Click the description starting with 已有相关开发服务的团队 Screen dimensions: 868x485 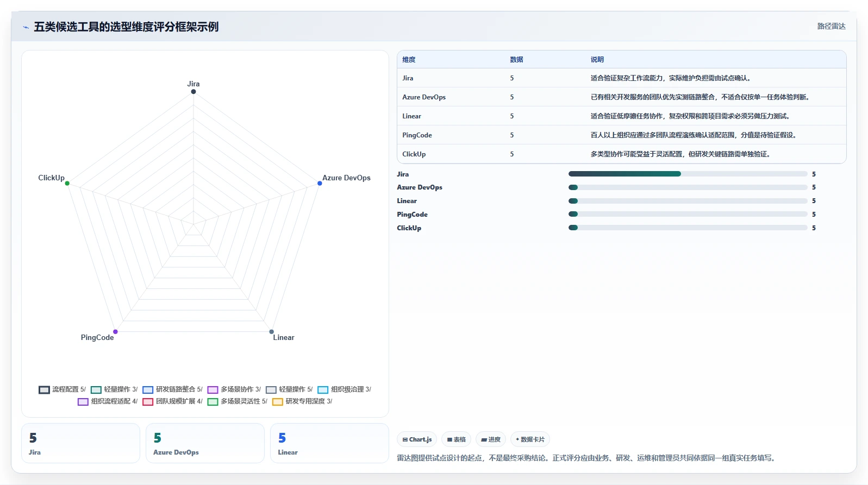[701, 97]
